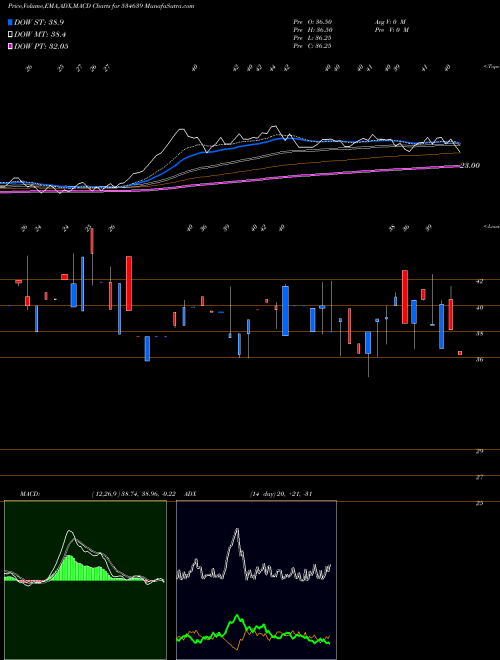Click the ADX indicator chart panel
The image size is (500, 660).
pos(256,580)
